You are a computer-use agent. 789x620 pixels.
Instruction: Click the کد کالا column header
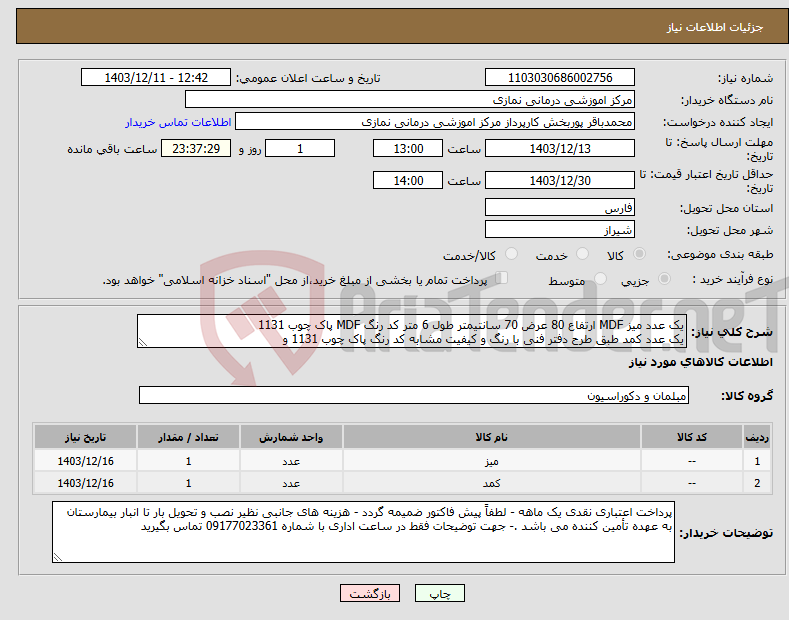pos(692,437)
